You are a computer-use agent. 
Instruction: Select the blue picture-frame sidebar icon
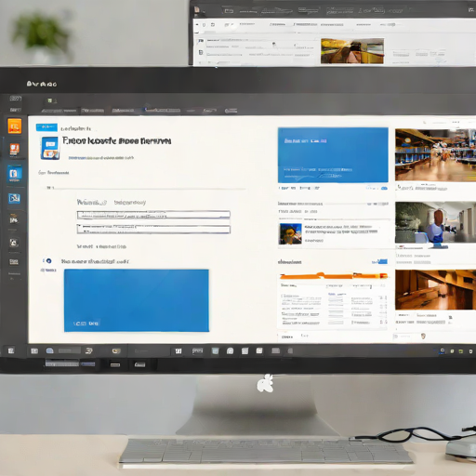[14, 198]
